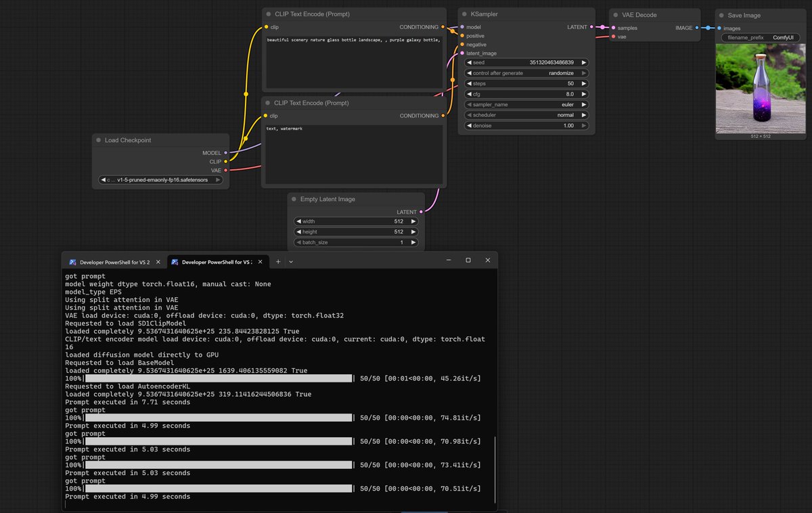Screen dimensions: 812x513
Task: Click the LATENT output of Empty Latent Image
Action: [420, 212]
